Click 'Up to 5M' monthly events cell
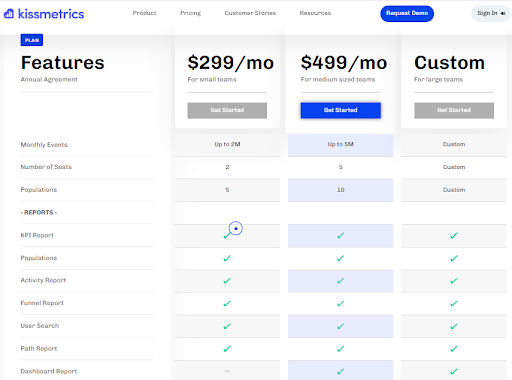 [x=340, y=144]
